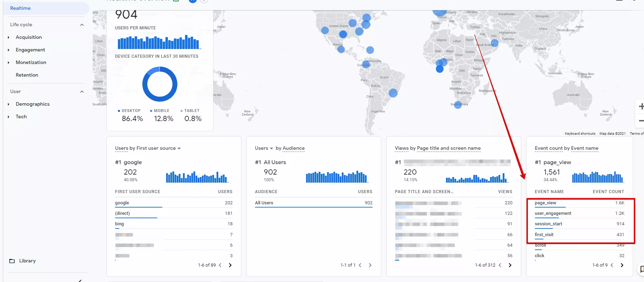Click the FIRST USER SOURCE column header
644x282 pixels.
137,192
